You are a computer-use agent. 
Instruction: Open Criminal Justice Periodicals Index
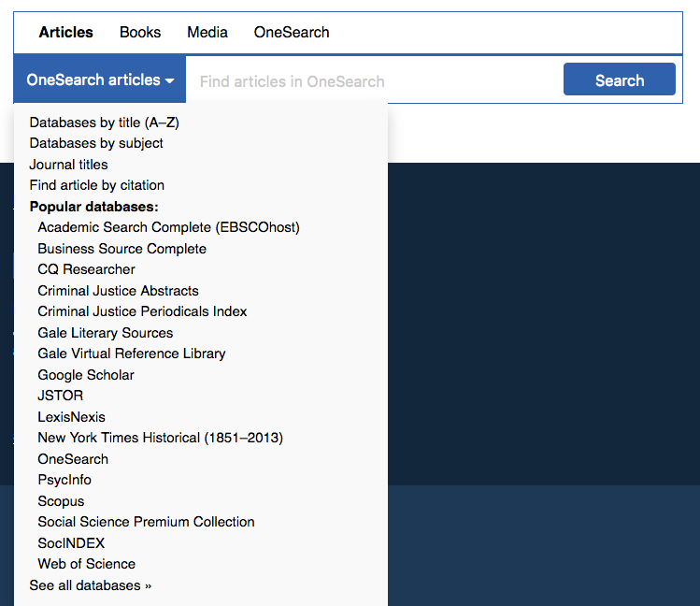(x=142, y=311)
